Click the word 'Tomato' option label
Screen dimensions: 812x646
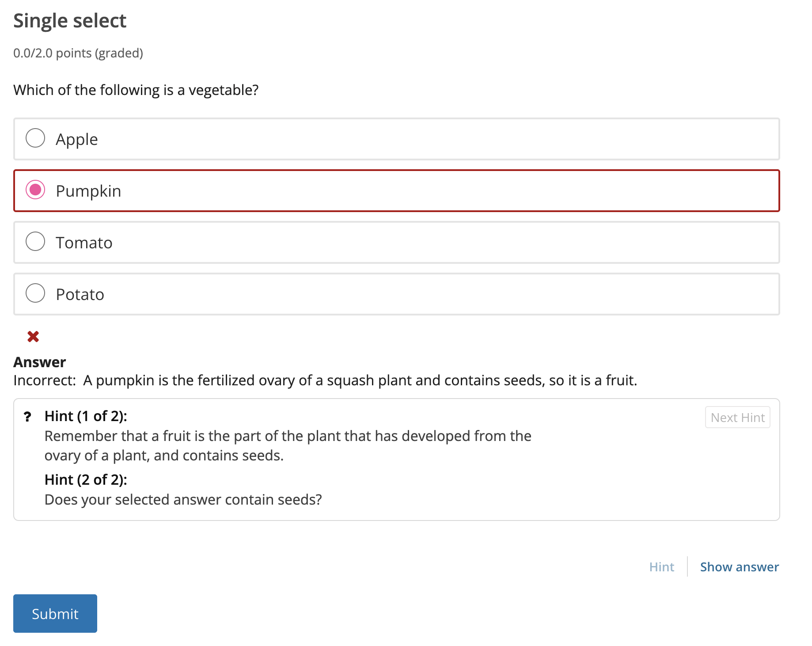tap(84, 243)
